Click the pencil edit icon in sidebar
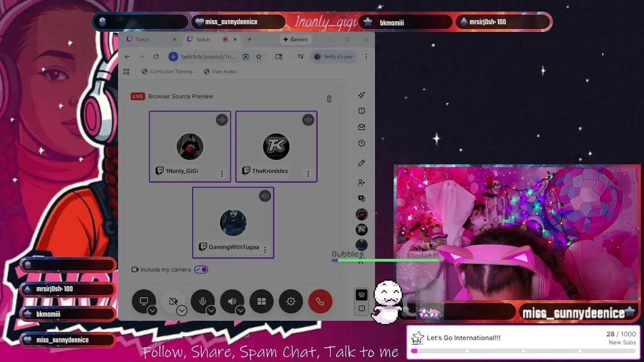Screen dimensions: 644x362 pos(361,163)
